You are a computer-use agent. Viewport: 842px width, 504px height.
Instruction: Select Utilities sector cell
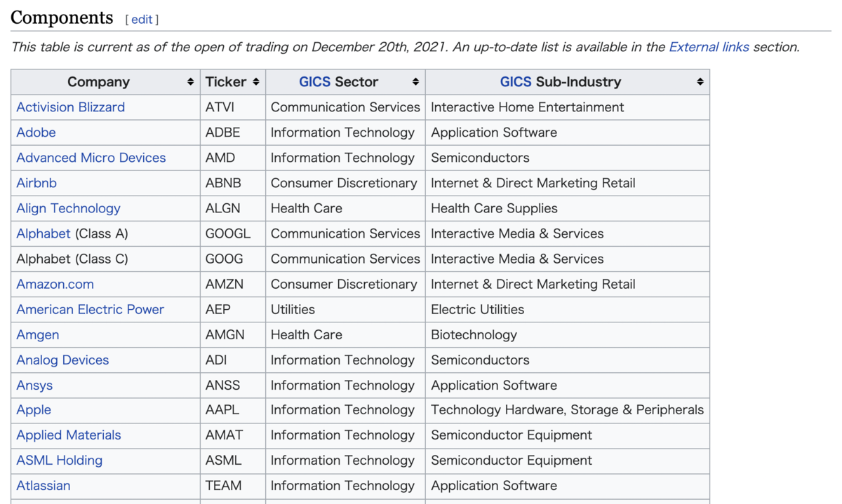[x=345, y=309]
